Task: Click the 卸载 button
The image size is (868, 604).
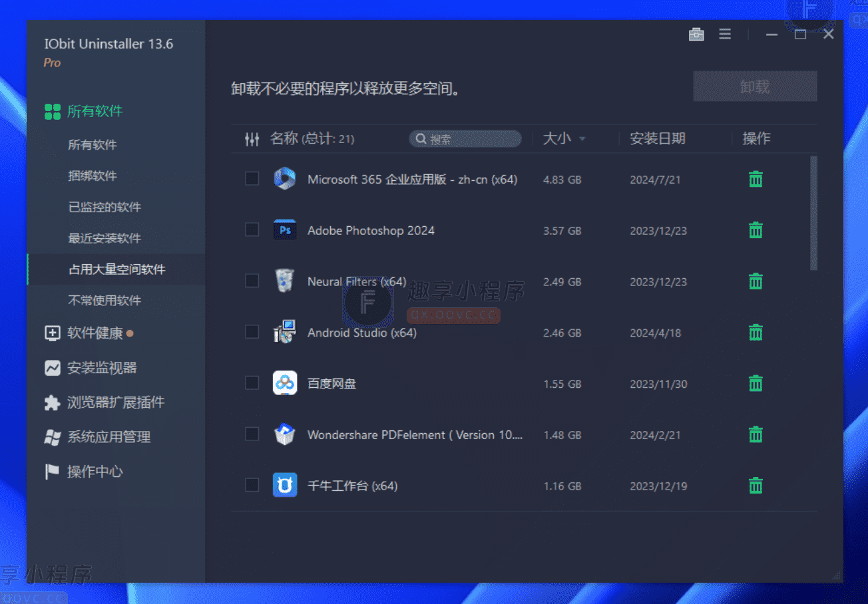Action: click(755, 86)
